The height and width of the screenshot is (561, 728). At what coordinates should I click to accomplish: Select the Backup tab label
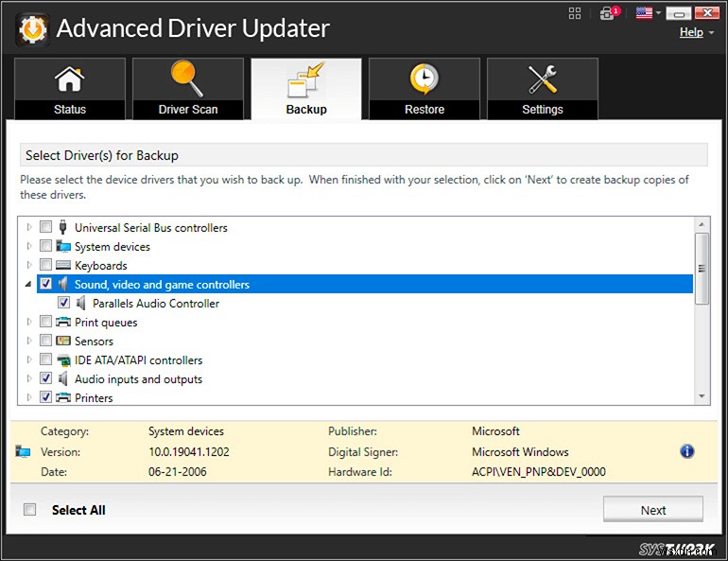pos(306,110)
